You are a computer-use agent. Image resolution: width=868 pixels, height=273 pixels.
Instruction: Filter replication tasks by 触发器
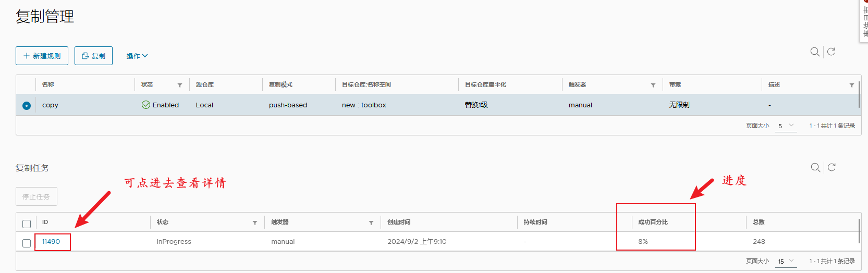point(371,222)
